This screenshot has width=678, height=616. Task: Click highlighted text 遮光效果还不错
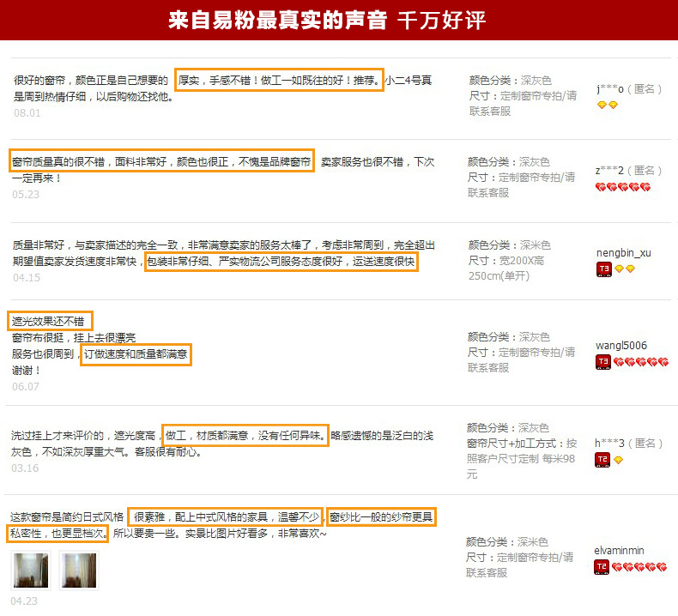pos(48,321)
